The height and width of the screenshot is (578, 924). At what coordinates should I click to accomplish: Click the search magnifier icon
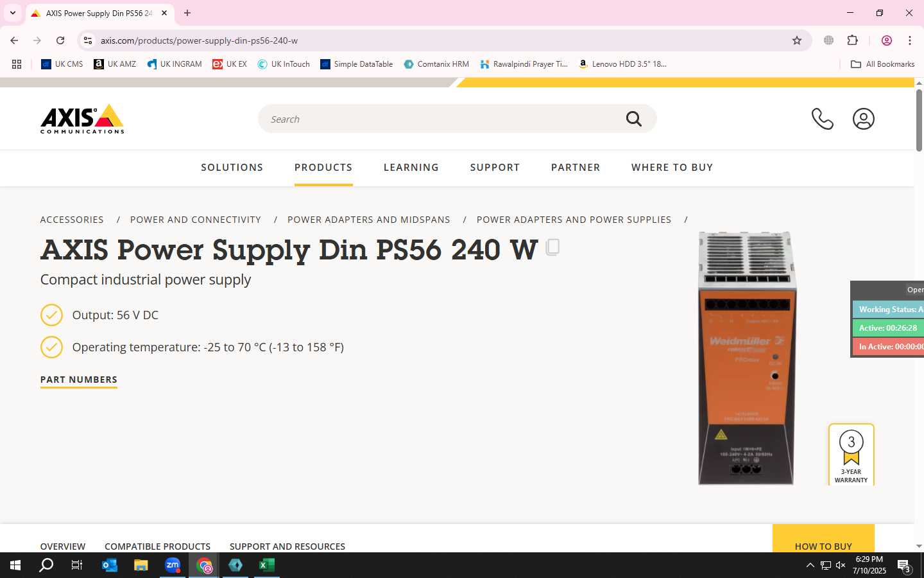634,119
